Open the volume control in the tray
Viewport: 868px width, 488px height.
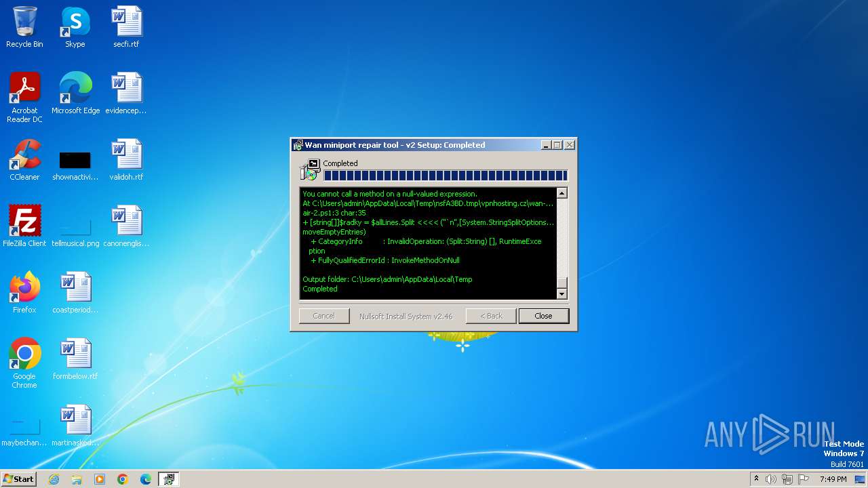point(770,479)
